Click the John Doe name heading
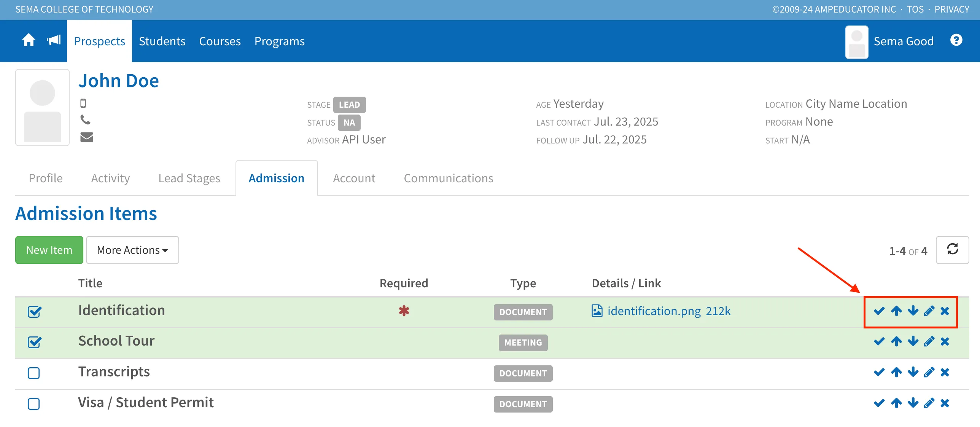This screenshot has width=980, height=427. [119, 81]
